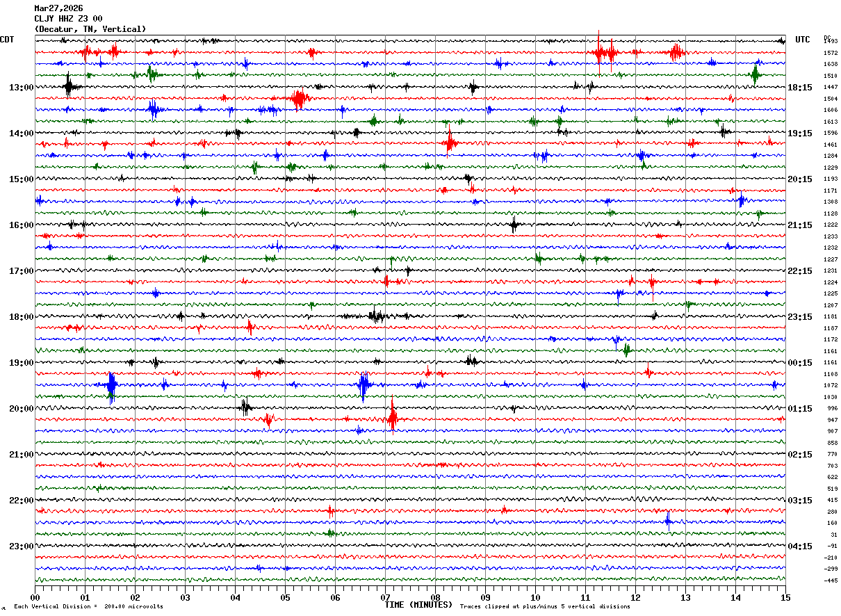Click the date label 'Mar27,2026'
Viewport: 841px width, 616px height.
click(58, 8)
